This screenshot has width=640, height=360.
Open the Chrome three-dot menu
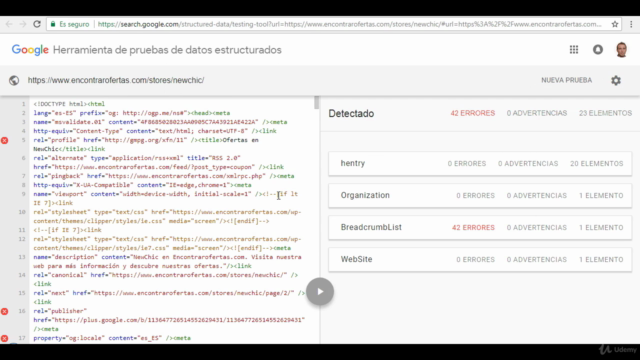[631, 24]
